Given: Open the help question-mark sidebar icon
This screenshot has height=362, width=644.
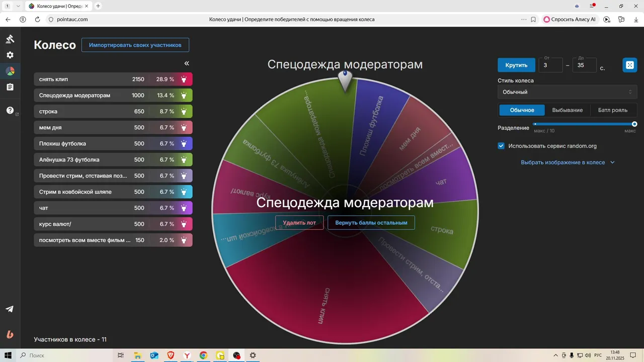Looking at the screenshot, I should click(10, 111).
